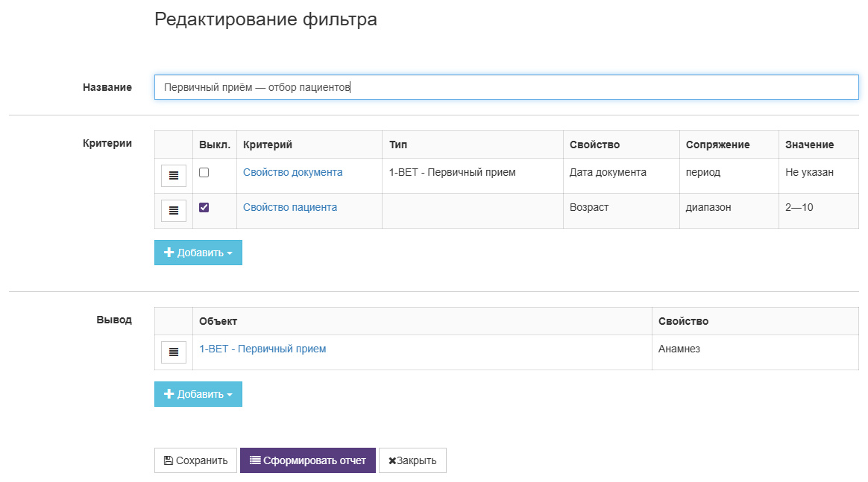
Task: Select the Возраст property cell
Action: (621, 211)
